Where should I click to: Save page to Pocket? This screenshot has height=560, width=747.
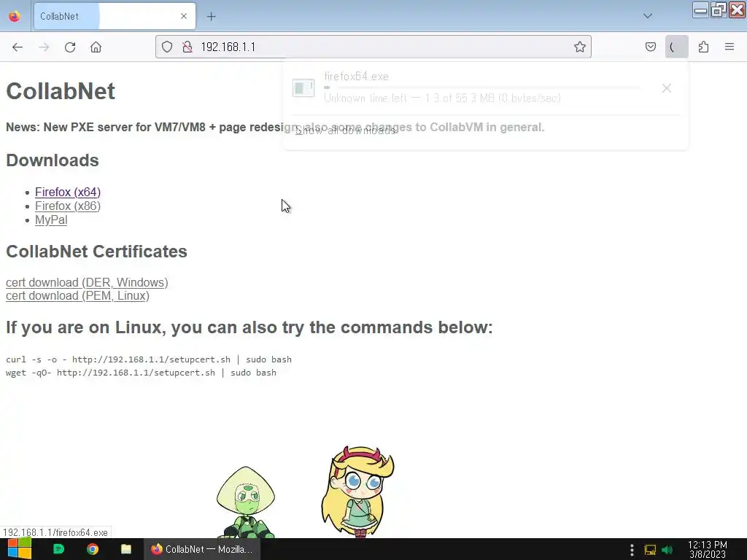(650, 47)
